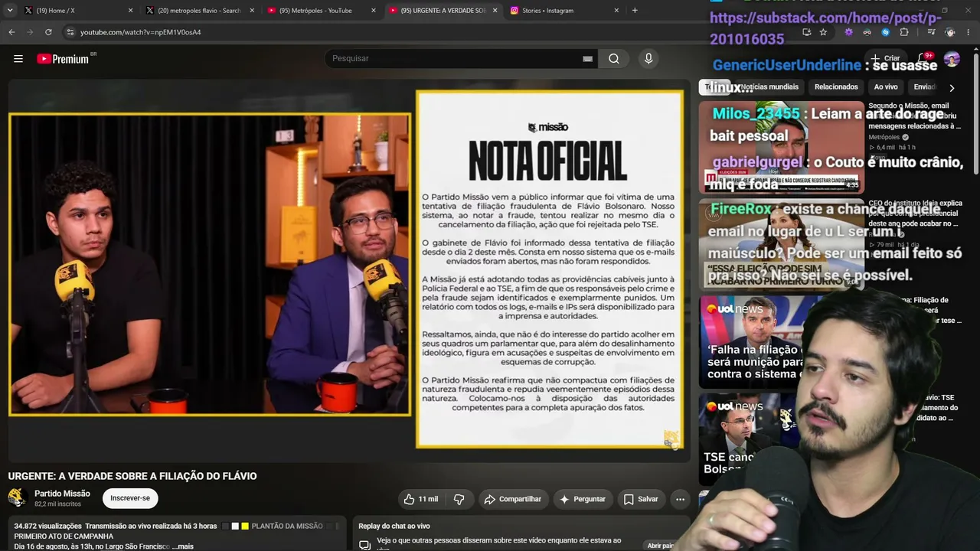This screenshot has height=551, width=980.
Task: Click the Compartilhar share button
Action: [x=514, y=499]
